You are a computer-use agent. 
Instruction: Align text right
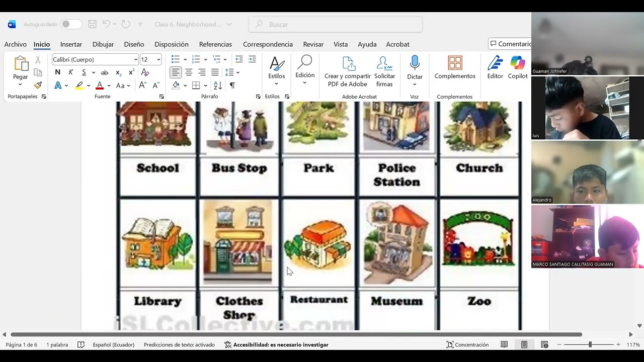tap(202, 72)
